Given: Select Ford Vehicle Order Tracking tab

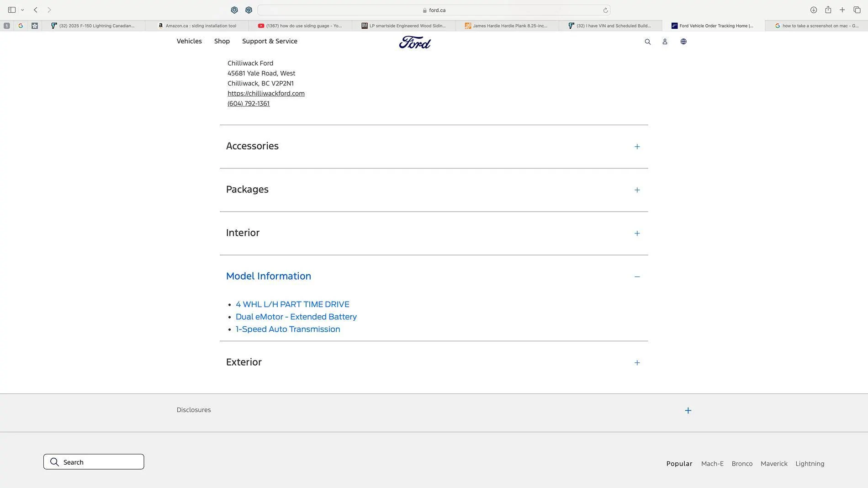Looking at the screenshot, I should [713, 26].
